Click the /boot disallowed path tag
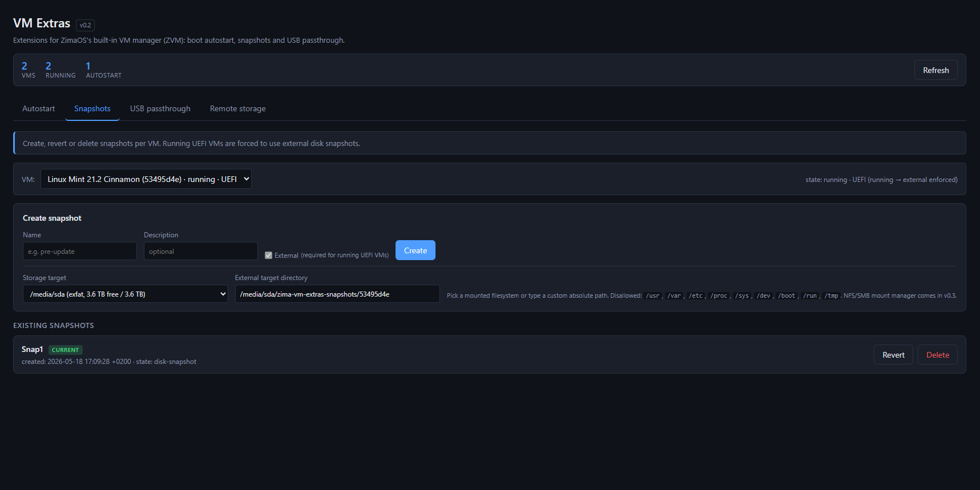The image size is (980, 490). pyautogui.click(x=787, y=295)
